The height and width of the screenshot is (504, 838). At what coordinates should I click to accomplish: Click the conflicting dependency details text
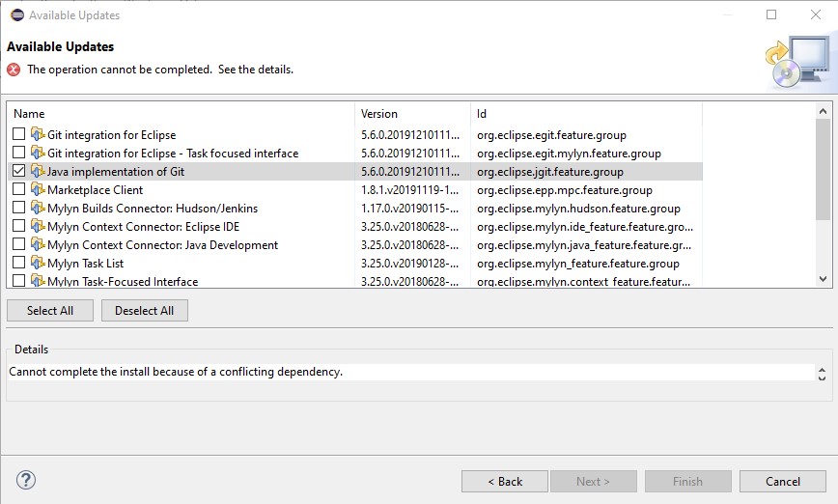176,372
